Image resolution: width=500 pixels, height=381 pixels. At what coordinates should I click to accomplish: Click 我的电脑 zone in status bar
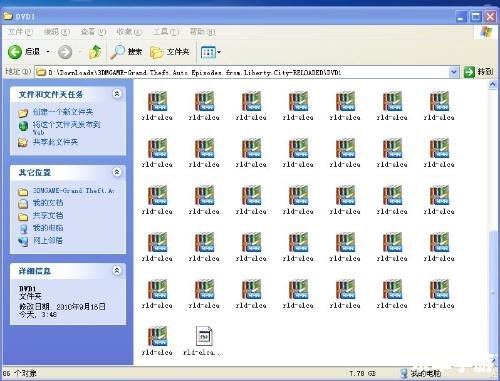(x=421, y=373)
